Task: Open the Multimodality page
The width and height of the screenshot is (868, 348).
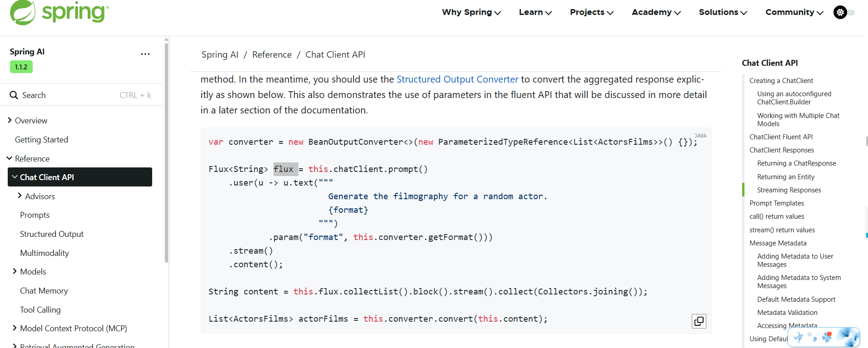Action: [45, 253]
